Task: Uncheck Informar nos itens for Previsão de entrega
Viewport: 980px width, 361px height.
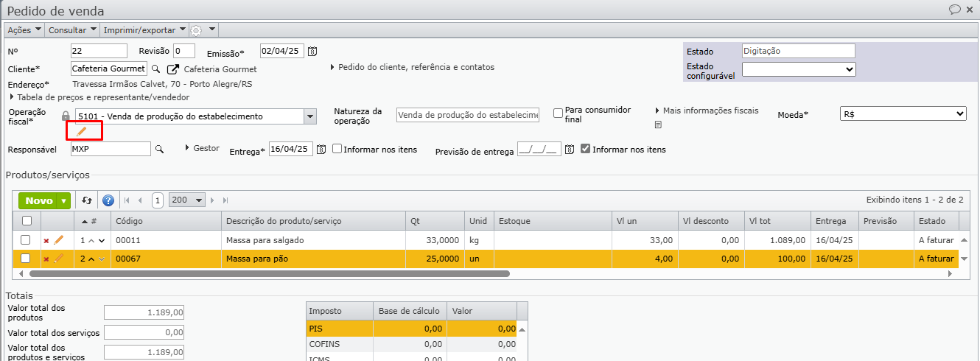Action: [585, 149]
